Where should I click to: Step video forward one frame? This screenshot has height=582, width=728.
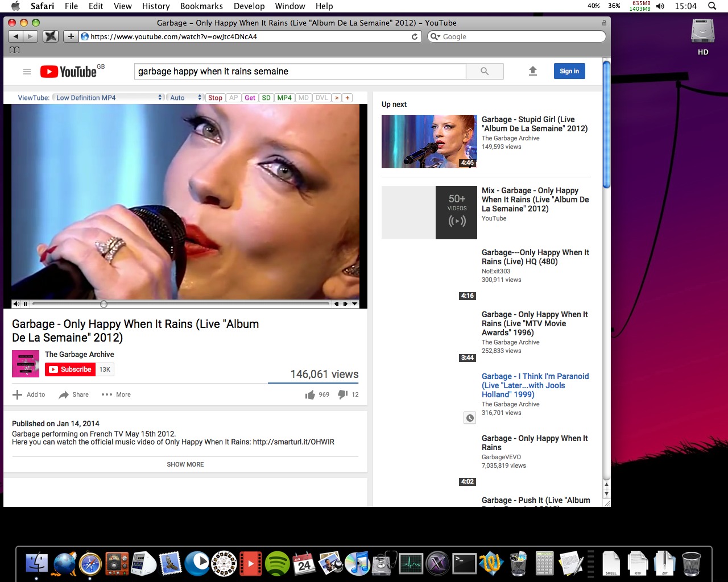[x=345, y=304]
